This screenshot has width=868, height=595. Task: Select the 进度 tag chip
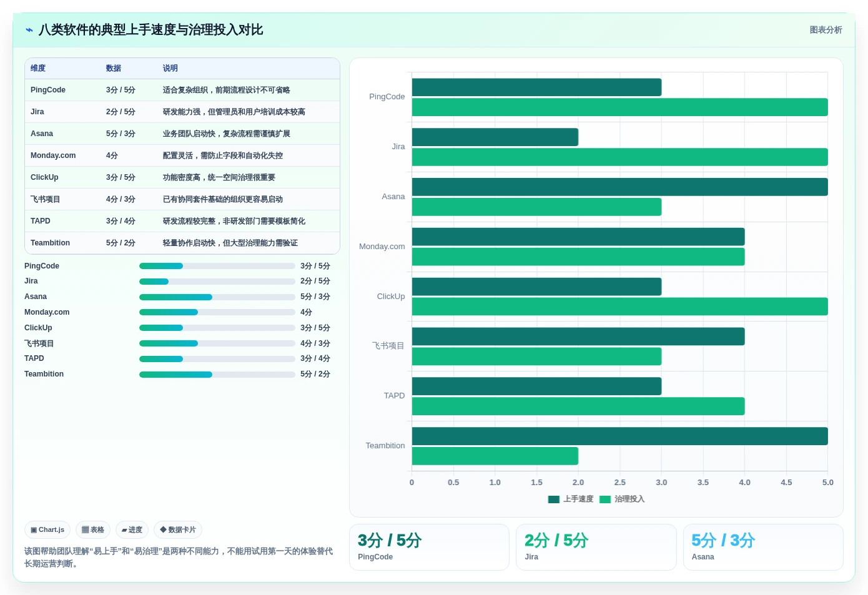tap(132, 530)
